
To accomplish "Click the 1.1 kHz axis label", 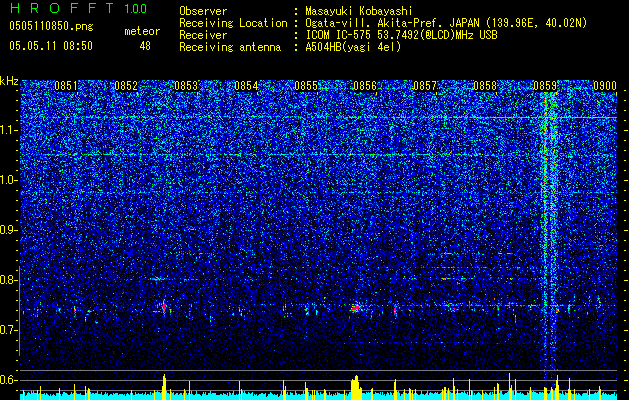I will click(x=9, y=130).
